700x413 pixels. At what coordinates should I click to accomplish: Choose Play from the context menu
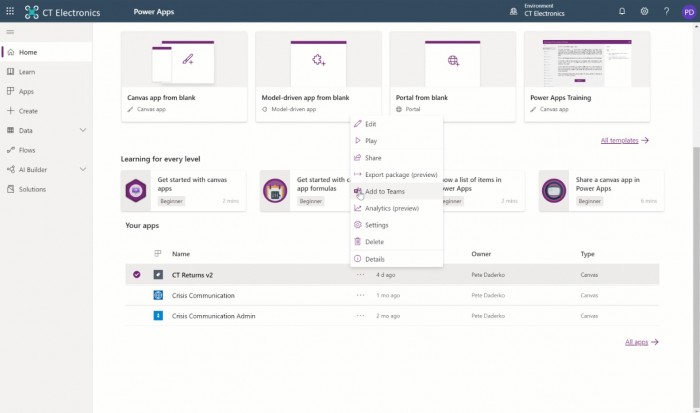(x=396, y=141)
